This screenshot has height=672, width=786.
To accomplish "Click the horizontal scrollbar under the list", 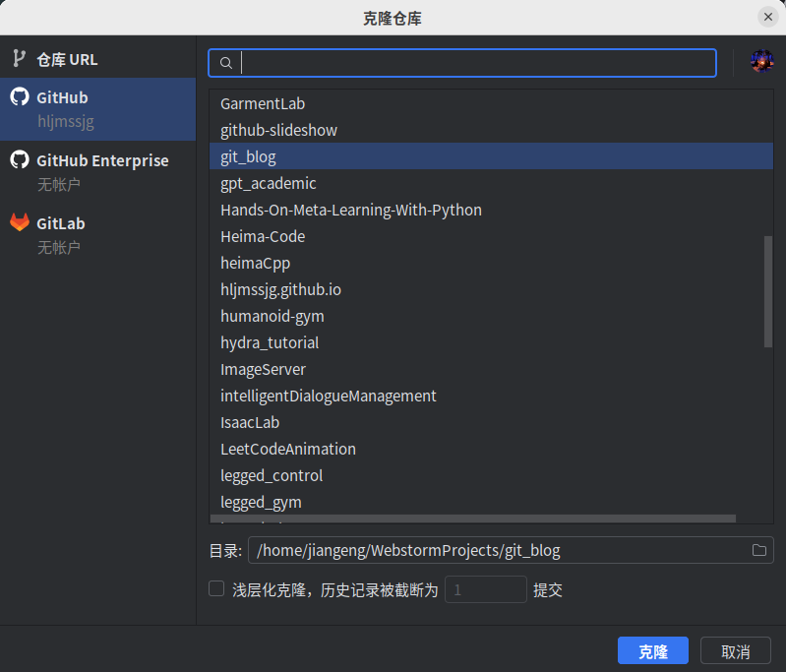I will [473, 519].
